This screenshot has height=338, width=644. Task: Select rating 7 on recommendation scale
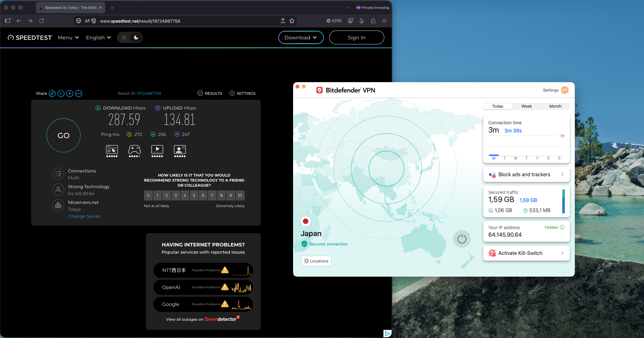coord(212,195)
